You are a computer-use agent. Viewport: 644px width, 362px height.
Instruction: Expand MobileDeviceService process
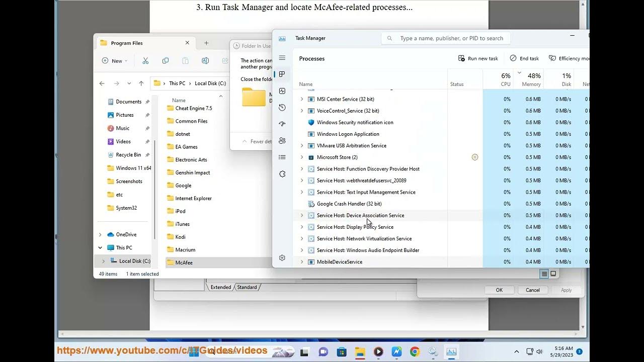pos(302,262)
